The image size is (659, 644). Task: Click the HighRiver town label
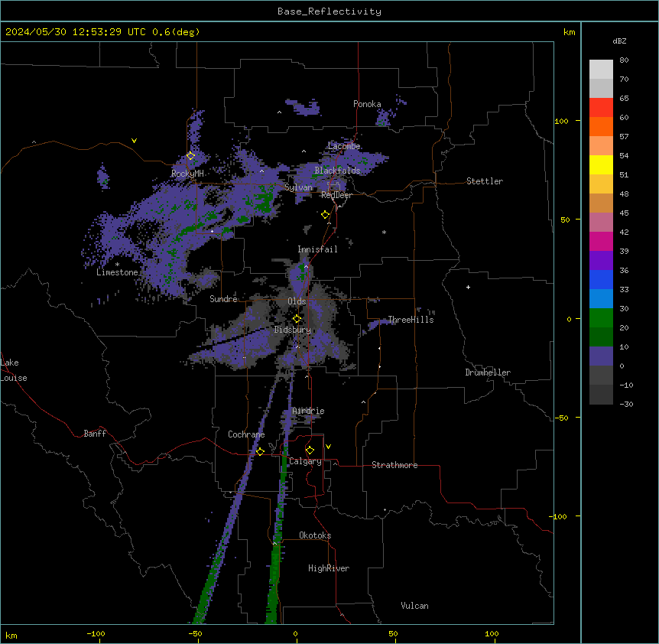point(329,568)
